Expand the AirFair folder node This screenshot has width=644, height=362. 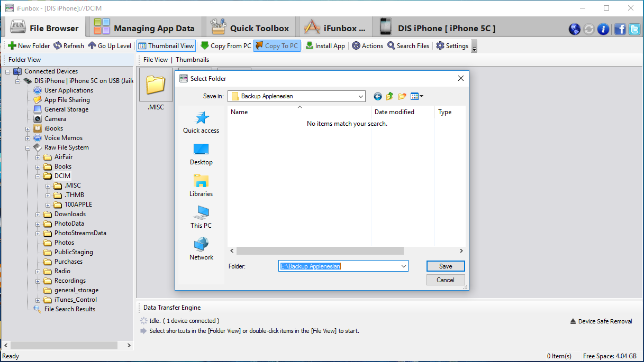pyautogui.click(x=38, y=157)
